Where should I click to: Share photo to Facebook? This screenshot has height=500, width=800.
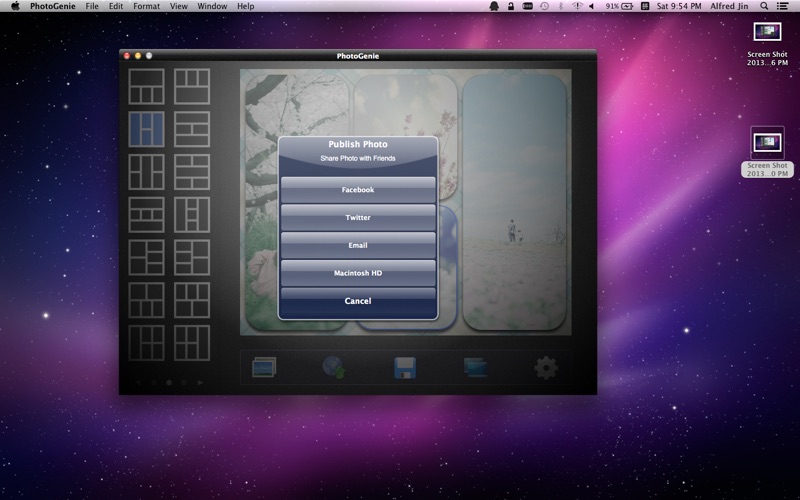coord(358,190)
